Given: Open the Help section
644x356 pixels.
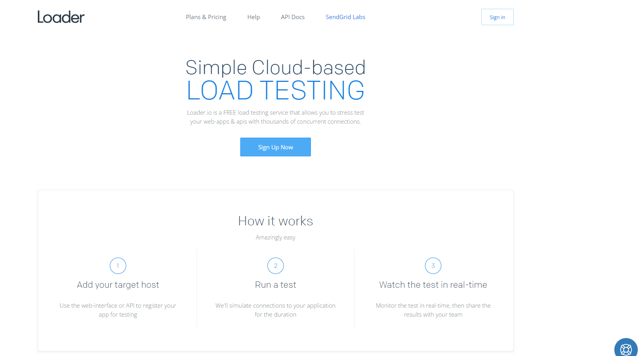Looking at the screenshot, I should tap(254, 17).
